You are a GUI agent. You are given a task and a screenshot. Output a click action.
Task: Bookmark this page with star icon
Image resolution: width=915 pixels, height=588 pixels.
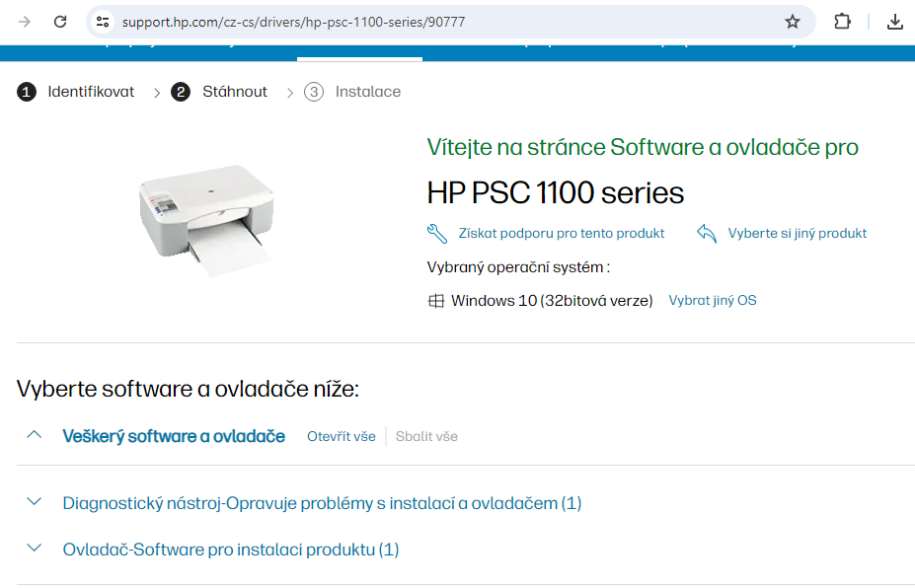pos(792,22)
